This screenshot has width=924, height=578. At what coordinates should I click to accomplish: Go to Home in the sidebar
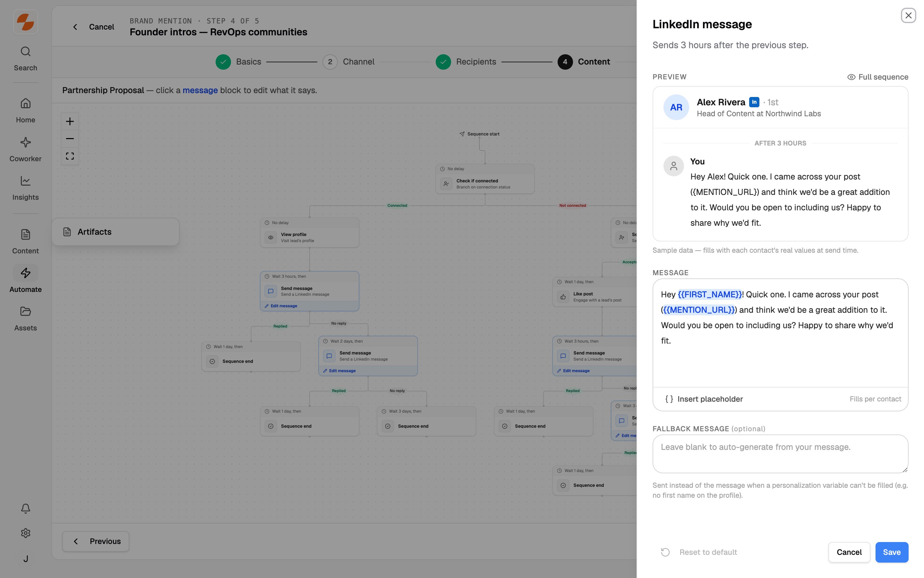pyautogui.click(x=26, y=110)
